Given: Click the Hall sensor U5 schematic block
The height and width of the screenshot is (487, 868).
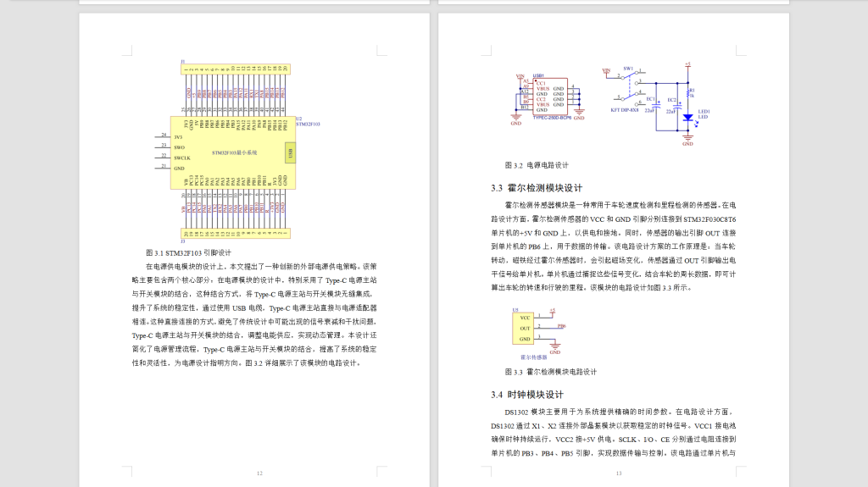Looking at the screenshot, I should [523, 328].
